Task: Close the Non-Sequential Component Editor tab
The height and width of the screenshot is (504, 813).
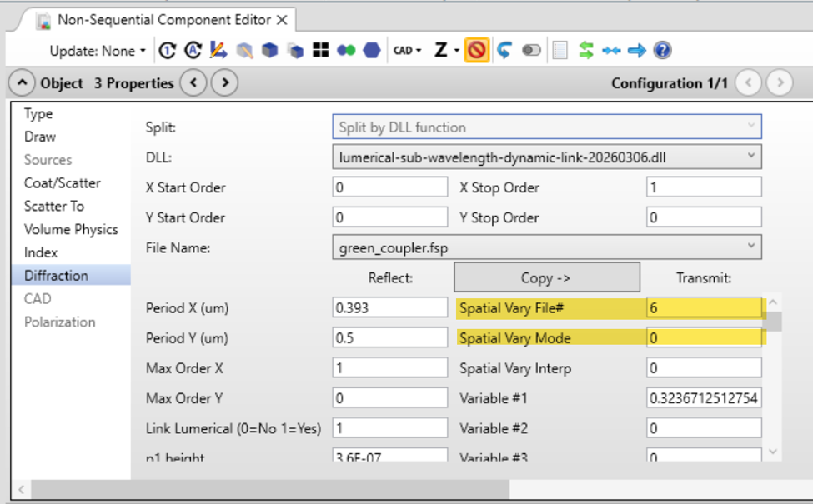Action: point(282,20)
